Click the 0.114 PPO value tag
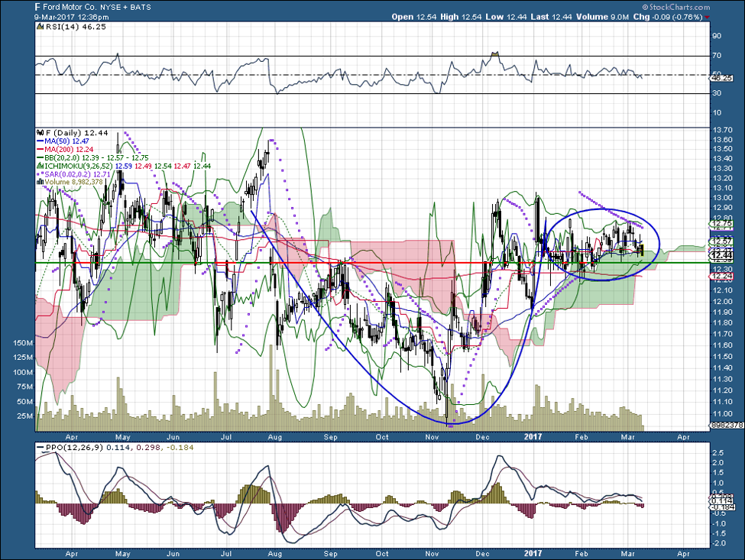 tap(722, 501)
